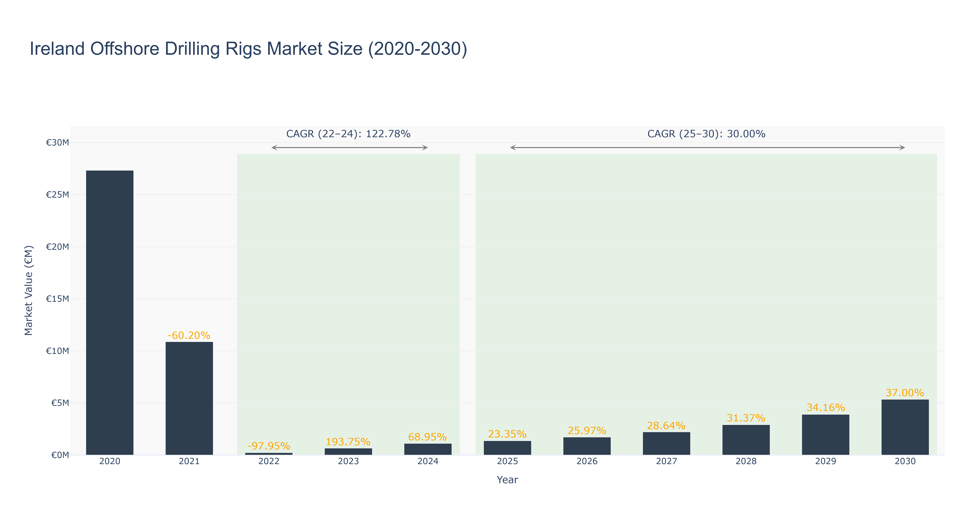Select the 2030 market value bar
Screen dimensions: 980x525
tap(905, 427)
